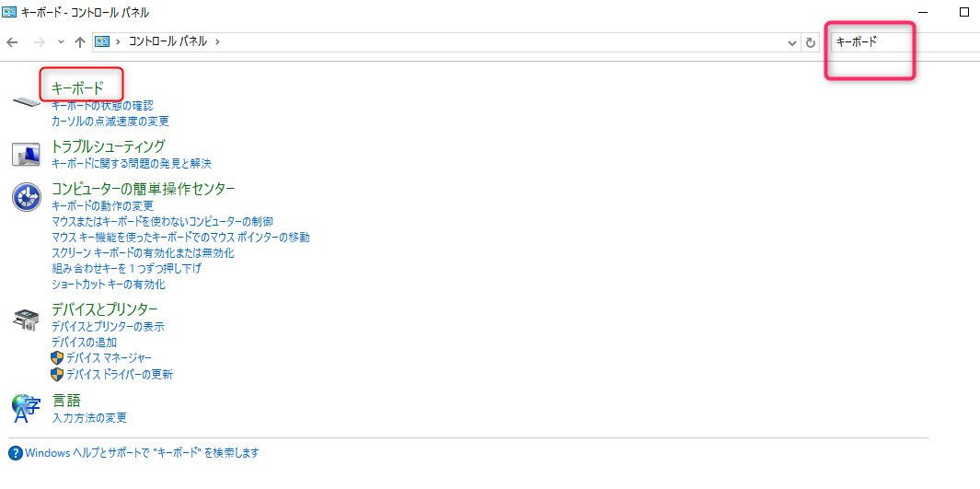The height and width of the screenshot is (489, 980).
Task: Click the 入力方法の変更 link
Action: click(89, 417)
